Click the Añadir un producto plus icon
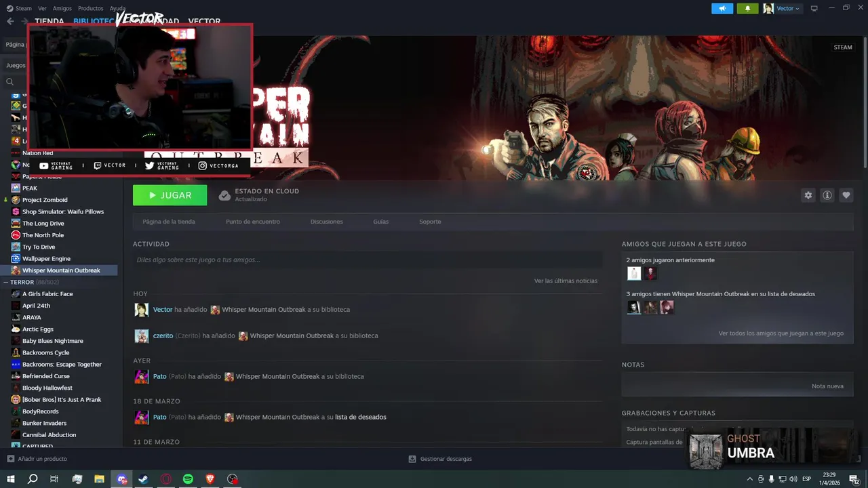 click(10, 459)
